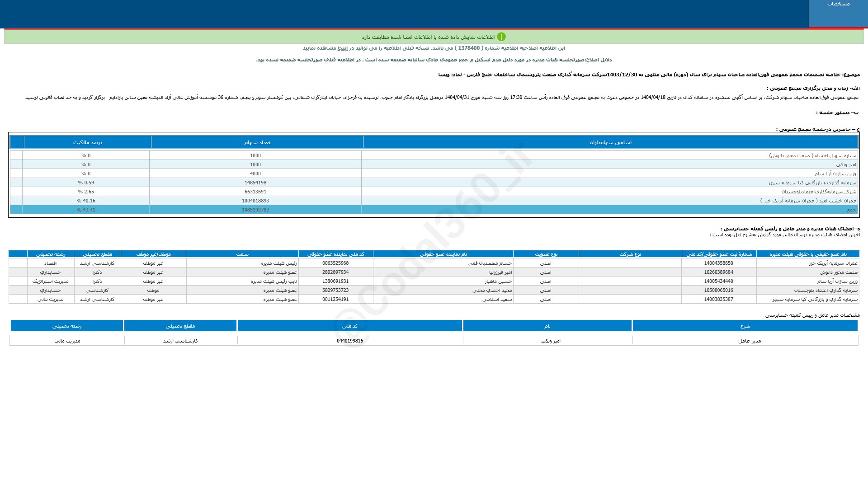Screen dimensions: 868x488
Task: Click representative حسام معتضدیان قمی
Action: coord(490,263)
